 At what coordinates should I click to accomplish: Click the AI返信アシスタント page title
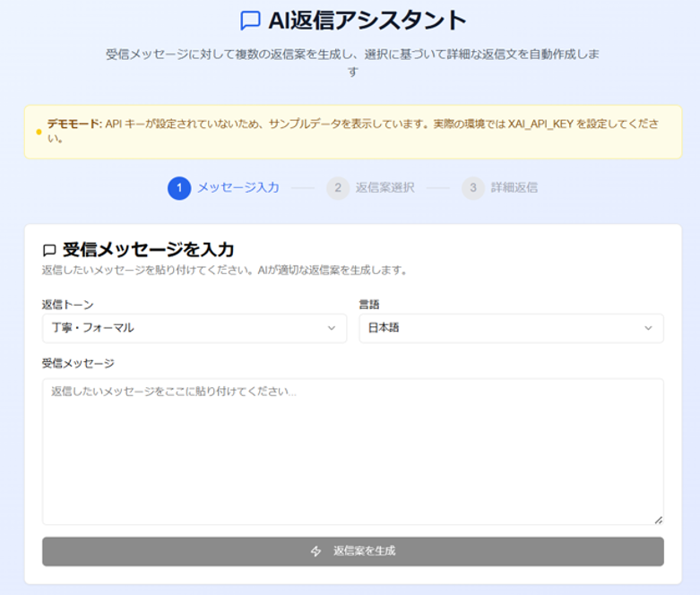[367, 21]
